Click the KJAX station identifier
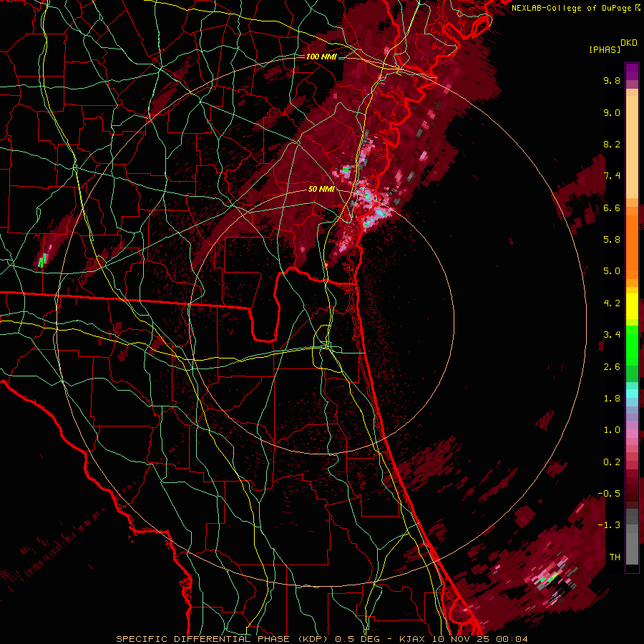 coord(413,639)
